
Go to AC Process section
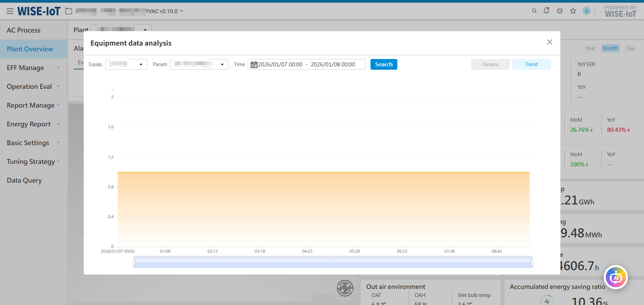[23, 30]
